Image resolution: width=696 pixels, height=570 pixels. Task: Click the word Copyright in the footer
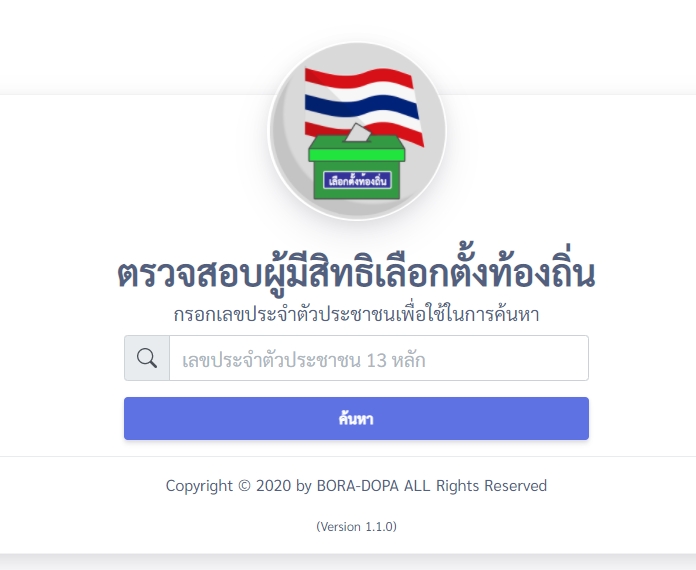click(x=199, y=486)
